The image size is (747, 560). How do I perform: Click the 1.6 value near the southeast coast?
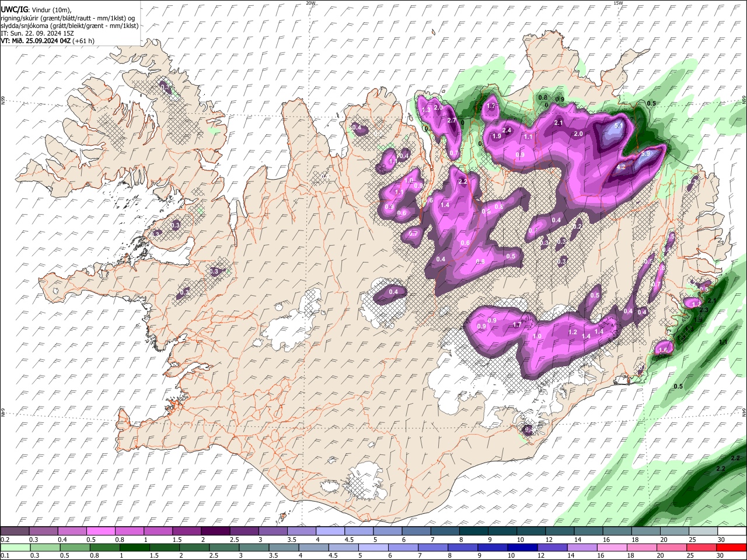[x=662, y=350]
